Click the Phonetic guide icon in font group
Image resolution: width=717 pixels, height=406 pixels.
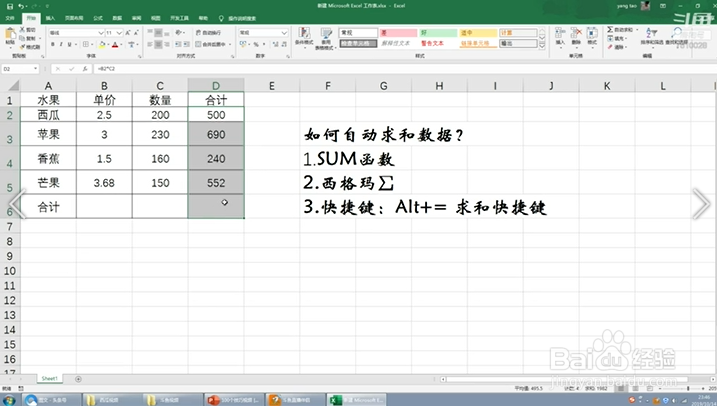pyautogui.click(x=132, y=44)
